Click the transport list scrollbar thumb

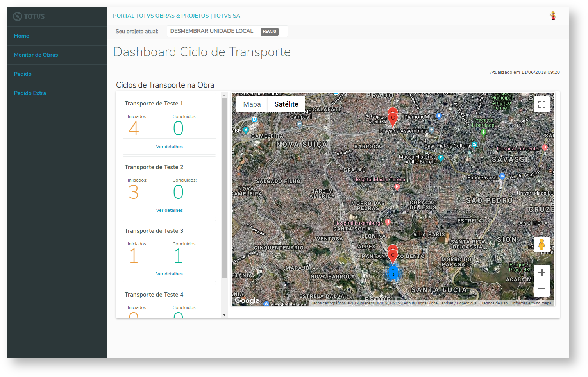pos(224,188)
